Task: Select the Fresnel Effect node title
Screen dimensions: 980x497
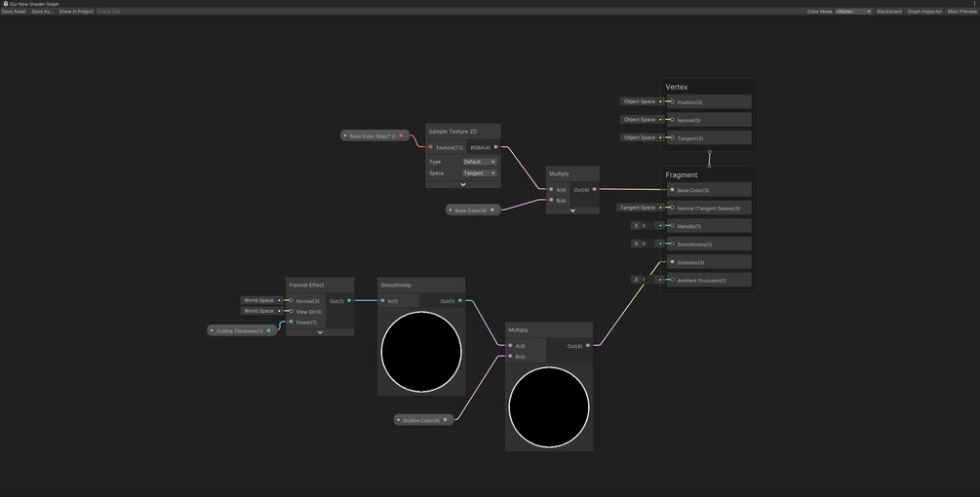Action: pos(306,286)
